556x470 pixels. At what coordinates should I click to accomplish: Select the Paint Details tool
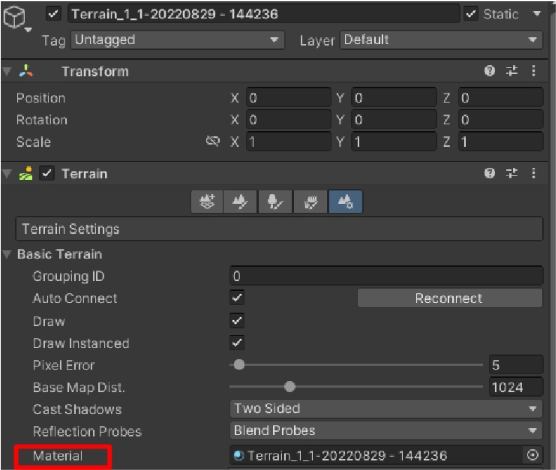pyautogui.click(x=310, y=201)
